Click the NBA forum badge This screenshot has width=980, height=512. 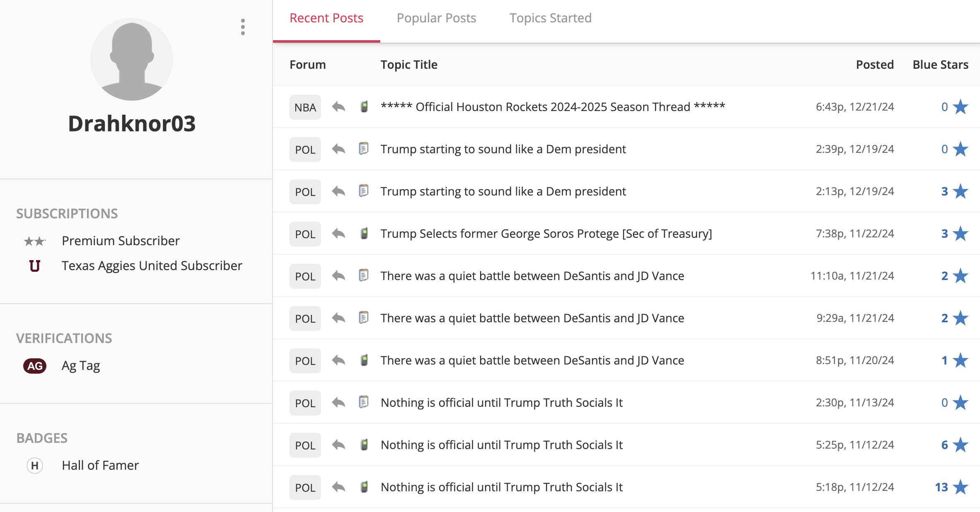point(305,107)
